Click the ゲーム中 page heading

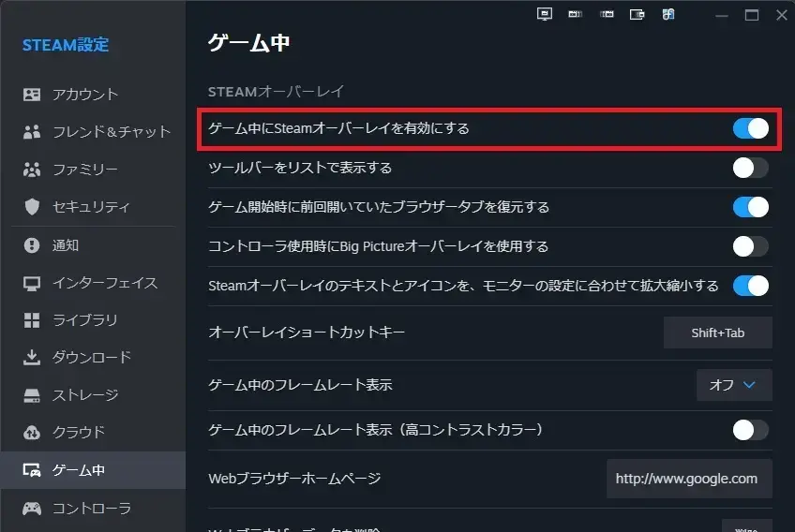click(249, 42)
